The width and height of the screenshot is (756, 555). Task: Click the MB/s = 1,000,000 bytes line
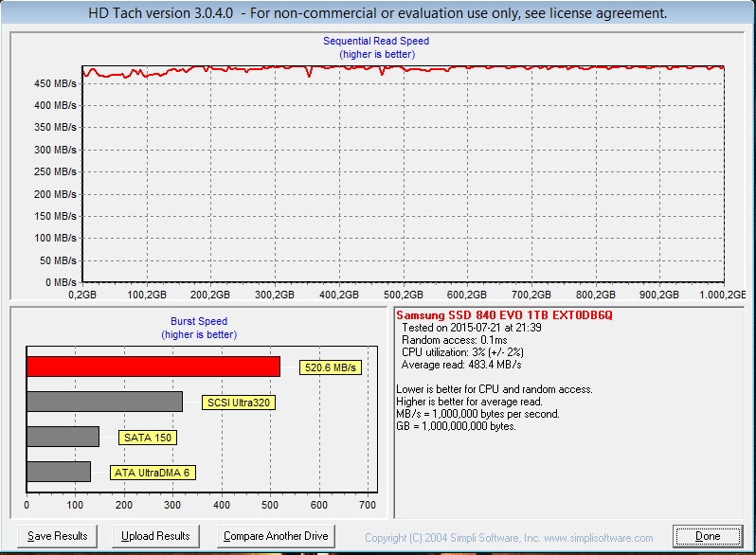tap(477, 414)
